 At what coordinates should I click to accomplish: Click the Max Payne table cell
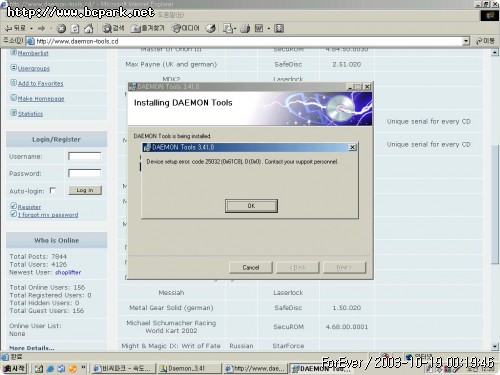tap(171, 64)
